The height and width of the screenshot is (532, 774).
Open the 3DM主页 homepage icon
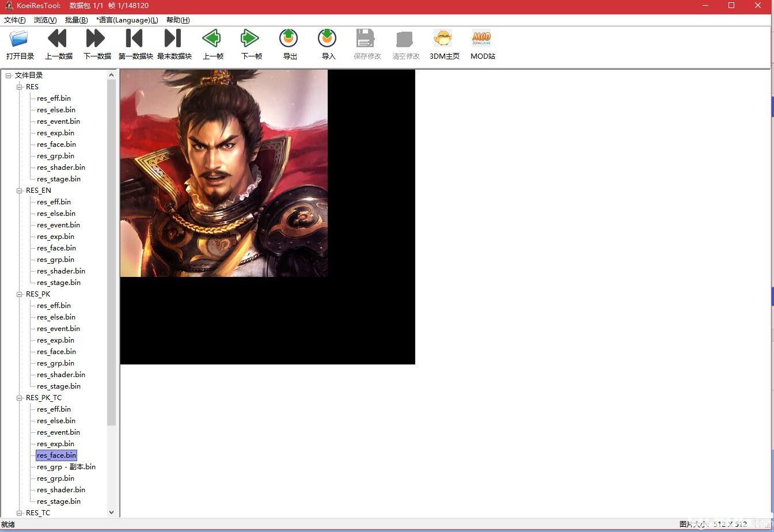[444, 39]
